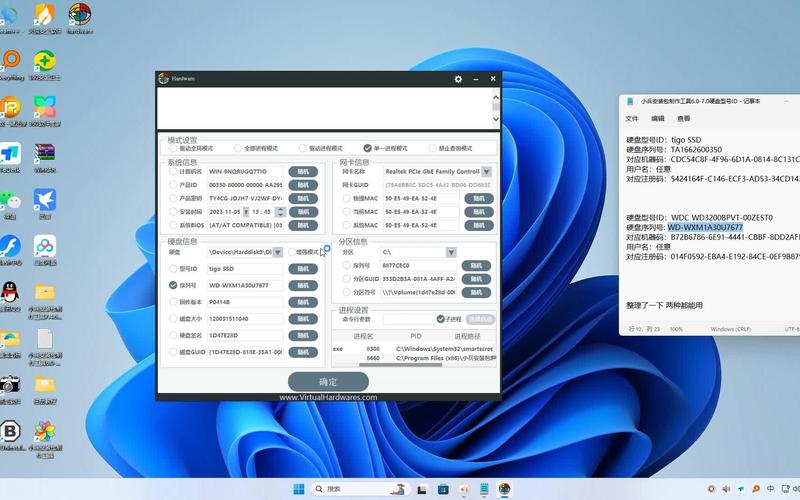Enable the 增强模式 checkbox
Viewport: 800px width, 500px height.
[x=292, y=252]
